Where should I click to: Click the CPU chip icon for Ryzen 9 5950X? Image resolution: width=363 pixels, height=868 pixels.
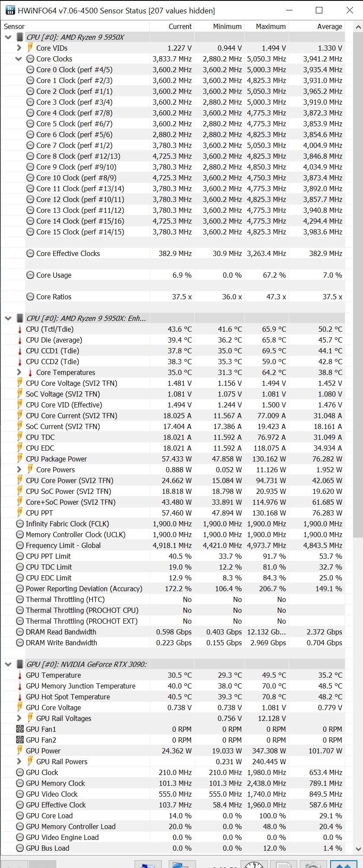19,37
